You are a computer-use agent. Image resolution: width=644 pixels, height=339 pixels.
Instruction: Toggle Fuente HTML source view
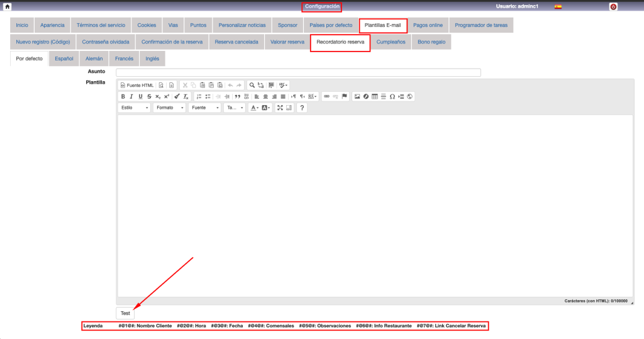pos(136,85)
